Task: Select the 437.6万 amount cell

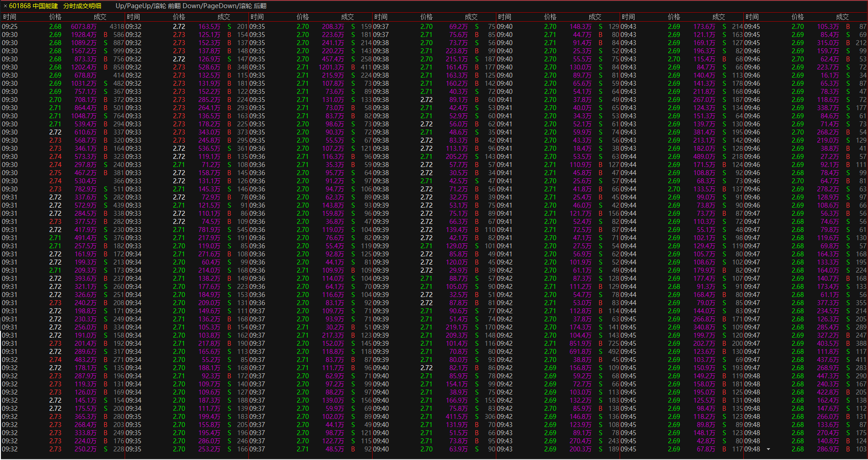Action: tap(828, 360)
